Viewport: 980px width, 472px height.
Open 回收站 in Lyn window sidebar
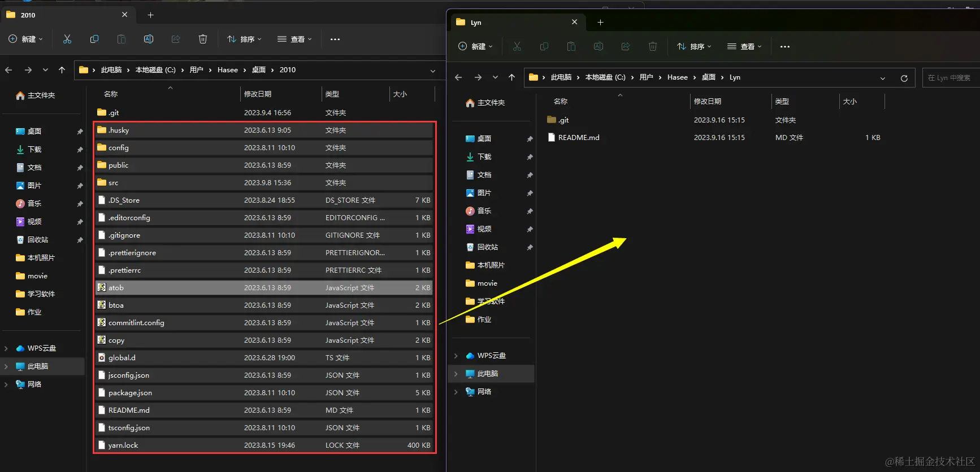pos(482,247)
